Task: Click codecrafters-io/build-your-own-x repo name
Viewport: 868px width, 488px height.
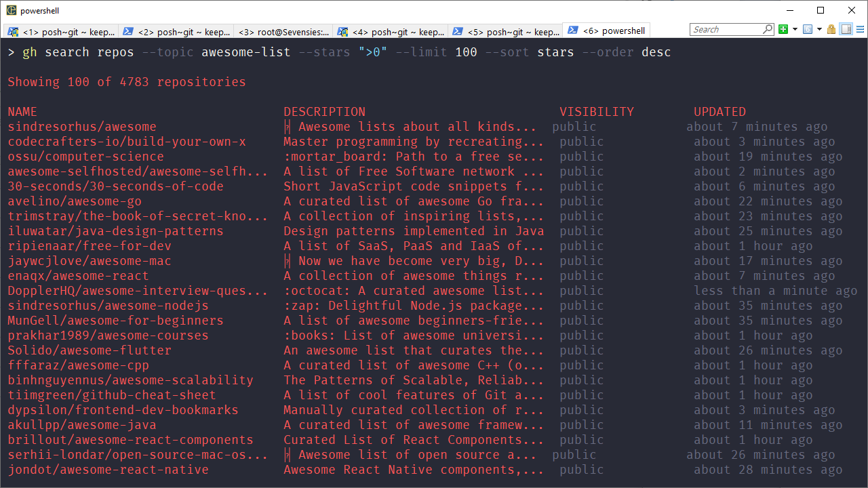Action: pos(127,142)
